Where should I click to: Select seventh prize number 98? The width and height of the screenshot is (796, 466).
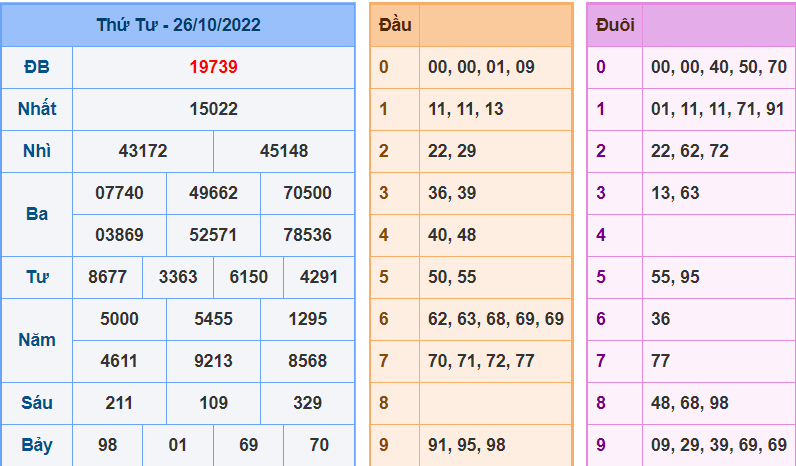tap(107, 445)
